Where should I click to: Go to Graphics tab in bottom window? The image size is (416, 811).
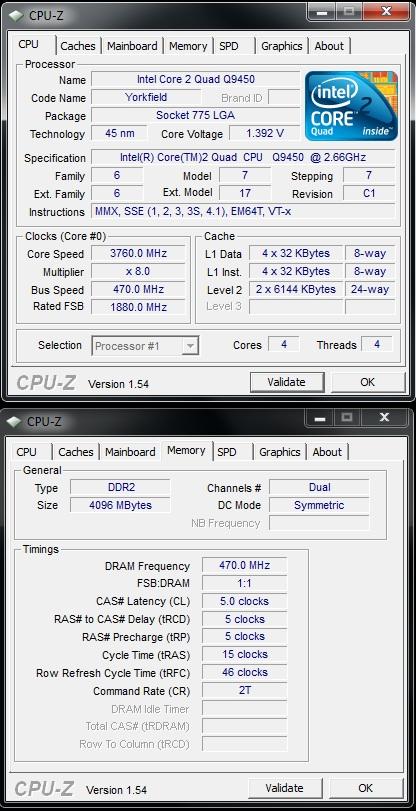tap(279, 452)
